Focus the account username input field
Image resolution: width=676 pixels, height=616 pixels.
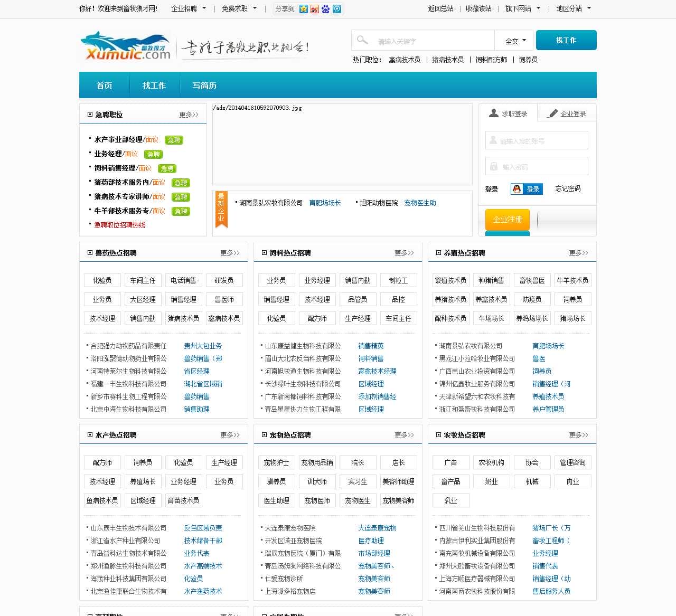click(x=537, y=140)
